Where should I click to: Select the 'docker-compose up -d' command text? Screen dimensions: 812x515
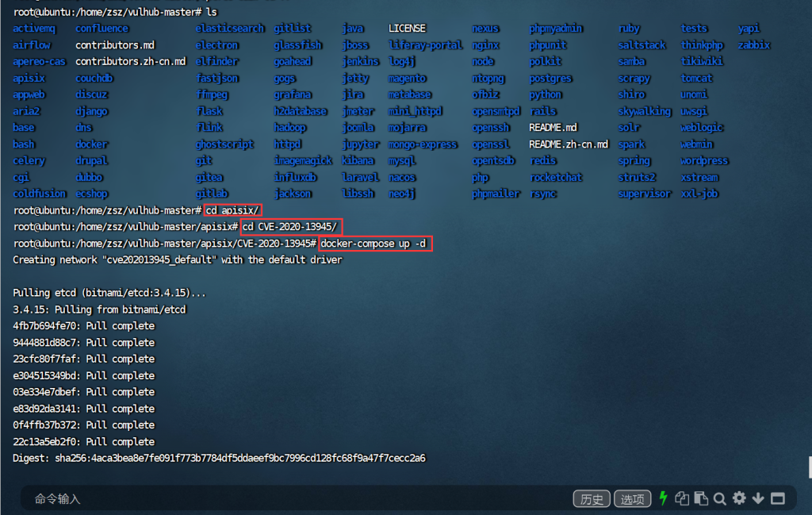[x=373, y=244]
